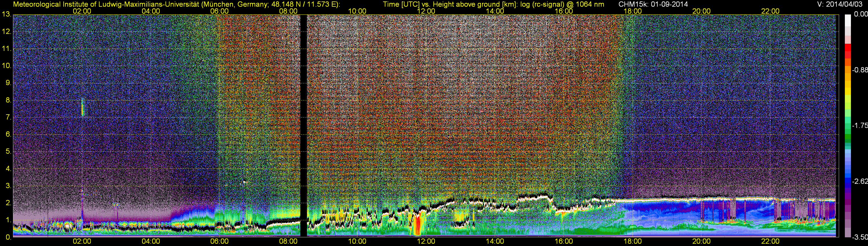Image resolution: width=868 pixels, height=246 pixels.
Task: Select the -2.62 color scale value
Action: coord(860,181)
